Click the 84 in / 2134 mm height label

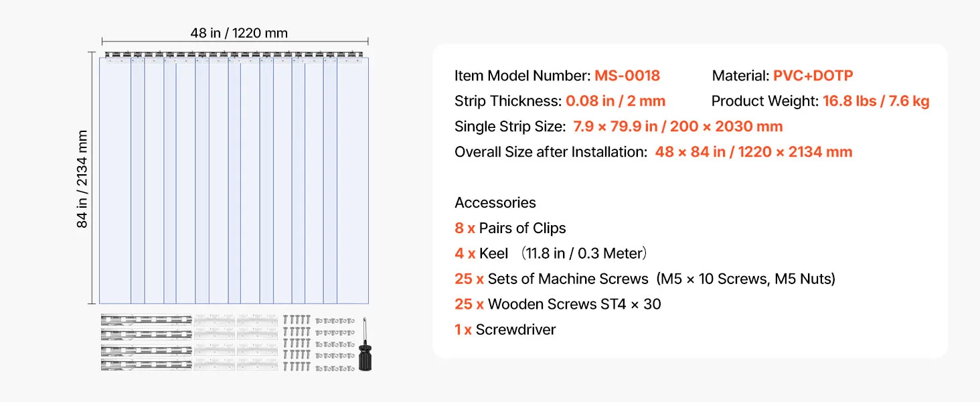(82, 179)
